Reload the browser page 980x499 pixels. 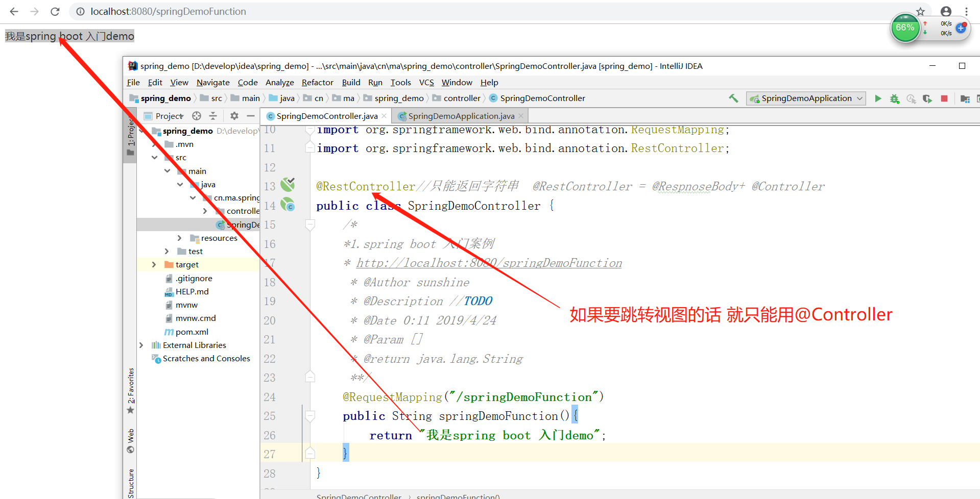click(55, 11)
